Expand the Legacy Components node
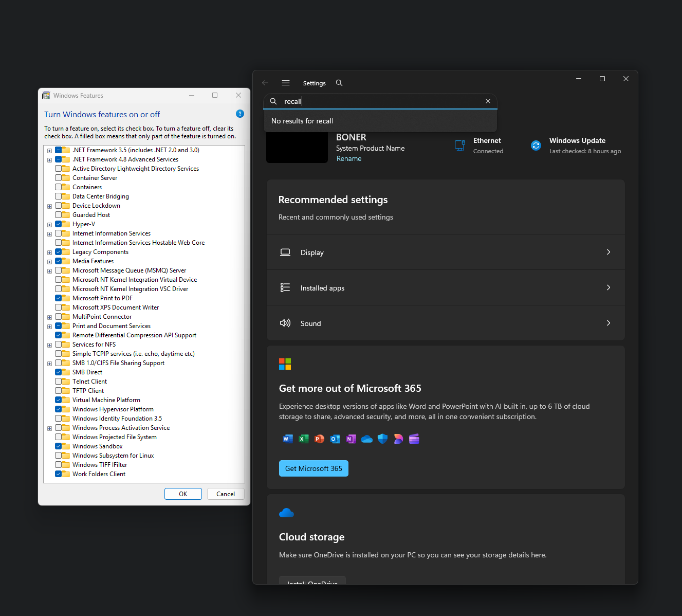This screenshot has width=682, height=616. click(49, 252)
